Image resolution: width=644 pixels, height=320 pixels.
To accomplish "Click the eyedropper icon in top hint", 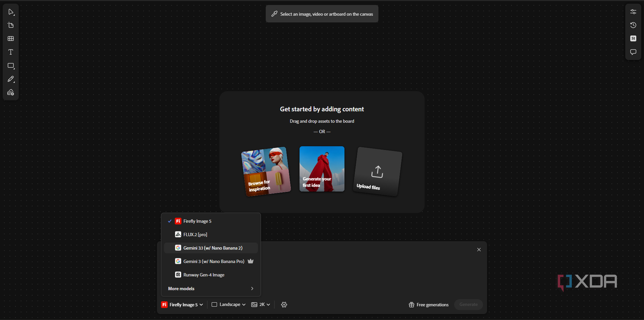I will coord(274,14).
